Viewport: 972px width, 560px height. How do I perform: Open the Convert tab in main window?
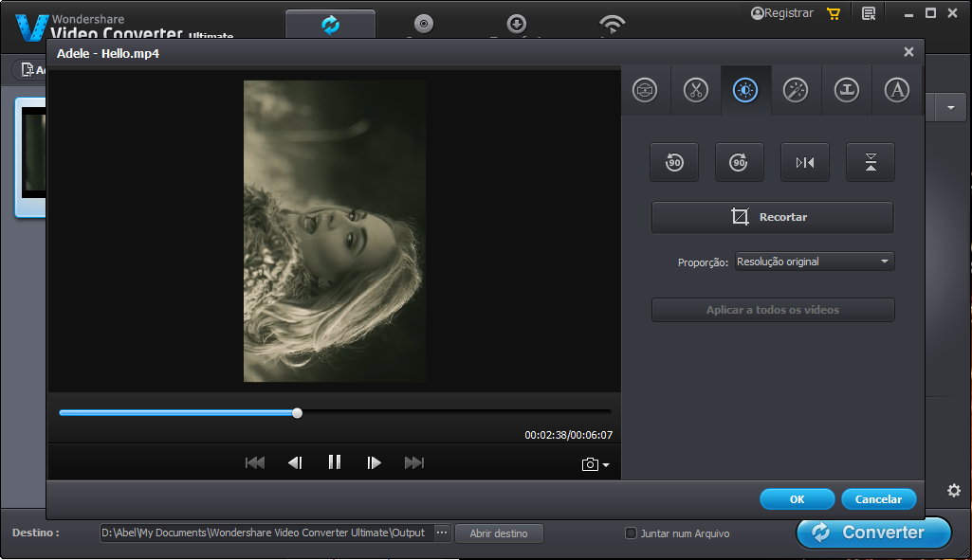[330, 25]
